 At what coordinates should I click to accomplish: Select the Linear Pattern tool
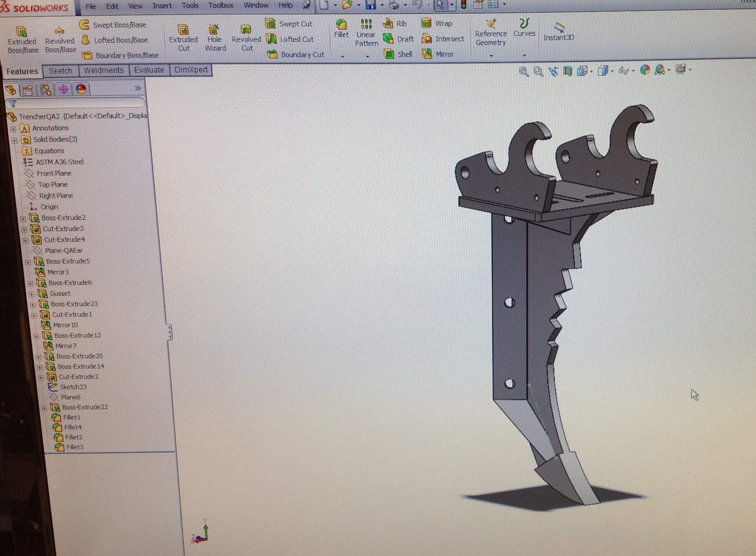[366, 32]
